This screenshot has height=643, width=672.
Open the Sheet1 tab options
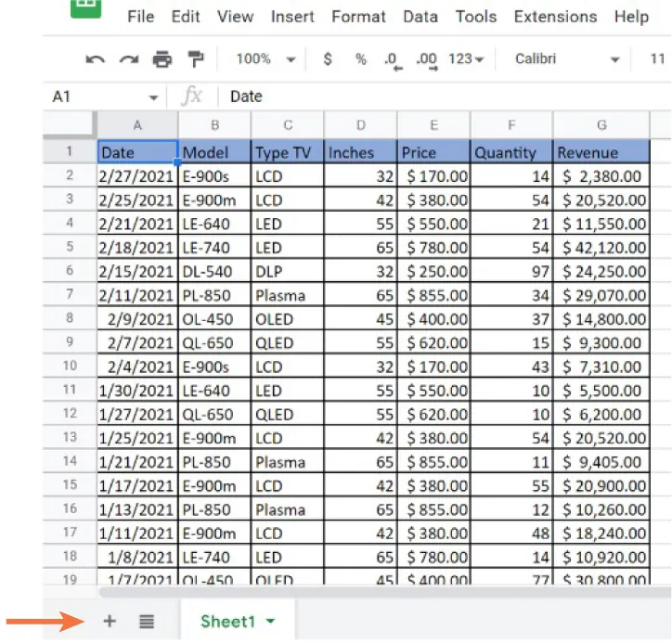tap(271, 622)
